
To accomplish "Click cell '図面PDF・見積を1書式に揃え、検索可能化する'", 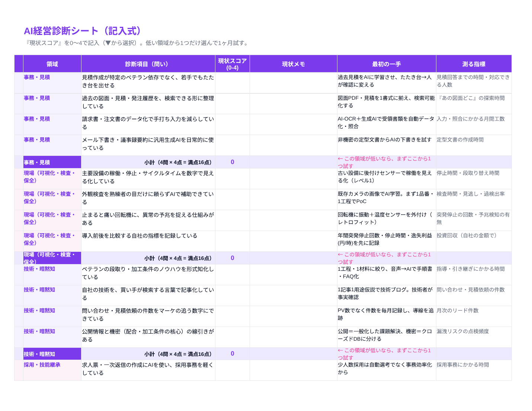I will 387,103.
